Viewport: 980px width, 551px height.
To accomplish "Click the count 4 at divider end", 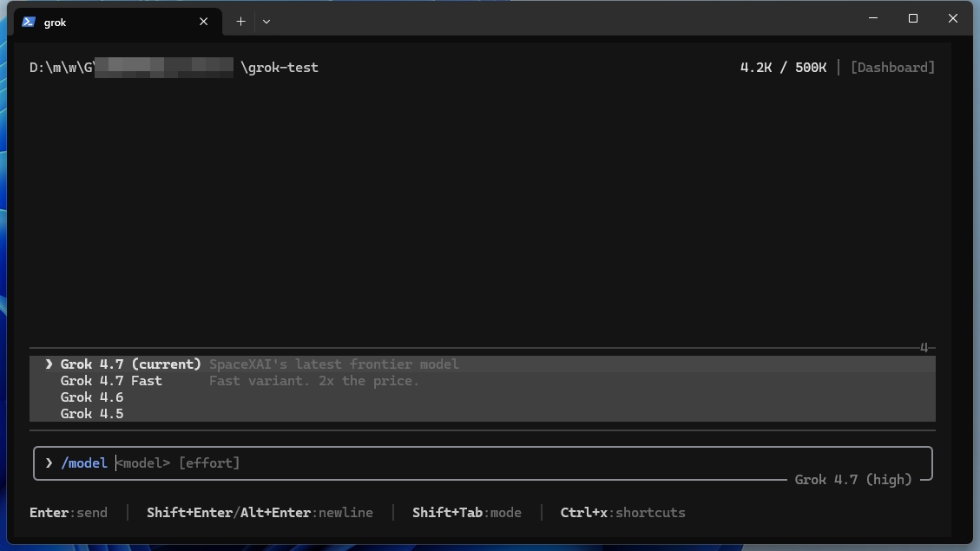I will coord(924,348).
